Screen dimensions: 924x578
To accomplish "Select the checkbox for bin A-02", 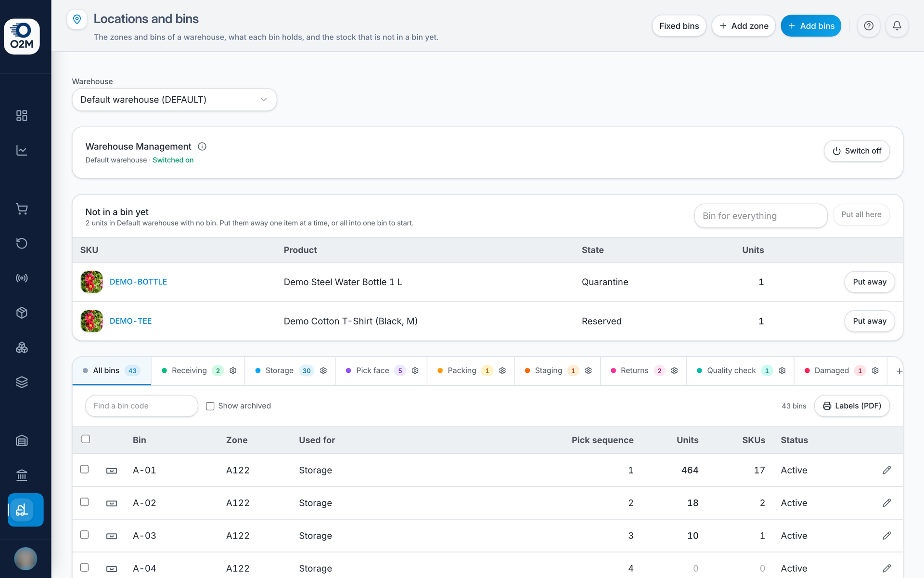I will (x=84, y=502).
